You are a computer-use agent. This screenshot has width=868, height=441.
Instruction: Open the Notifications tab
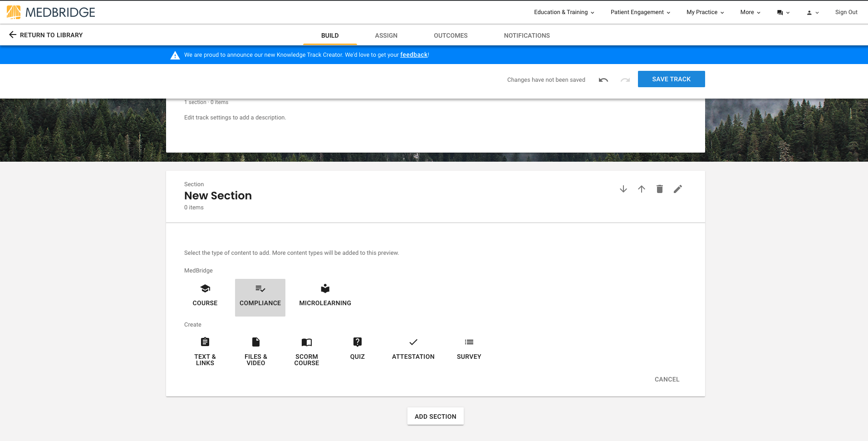pos(526,35)
